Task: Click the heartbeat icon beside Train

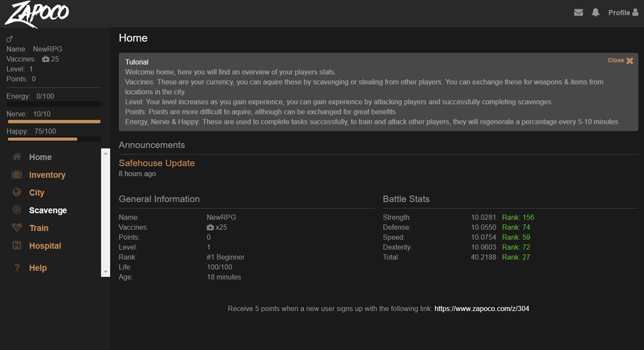Action: point(17,228)
